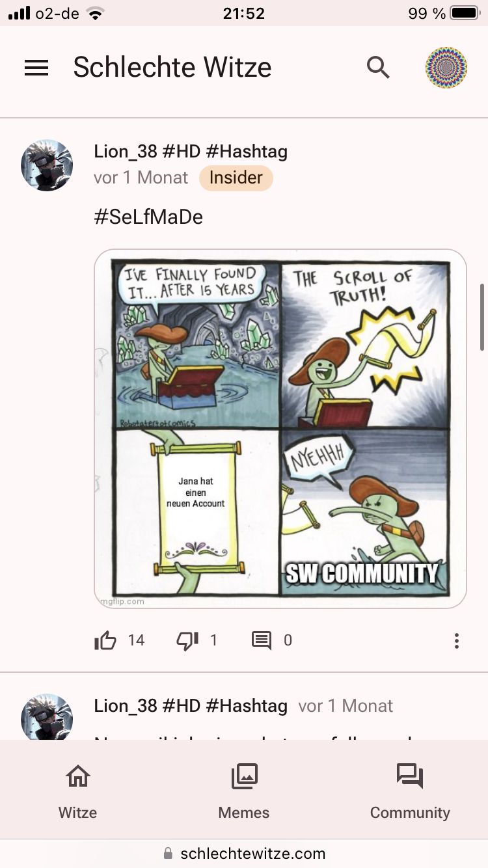Switch to the Witze tab
This screenshot has width=488, height=868.
point(78,792)
